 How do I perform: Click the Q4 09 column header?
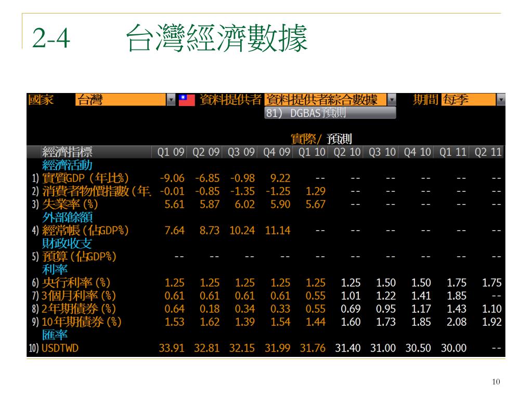[277, 152]
